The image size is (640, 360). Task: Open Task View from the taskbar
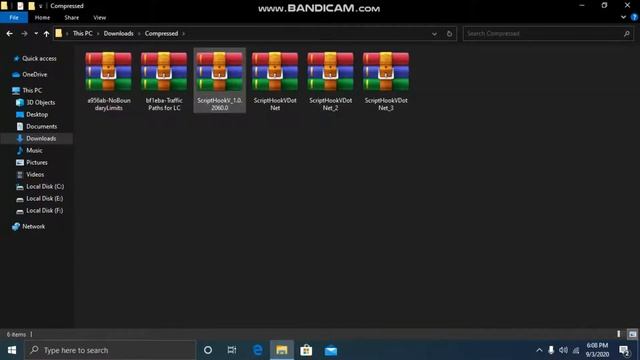(x=232, y=350)
